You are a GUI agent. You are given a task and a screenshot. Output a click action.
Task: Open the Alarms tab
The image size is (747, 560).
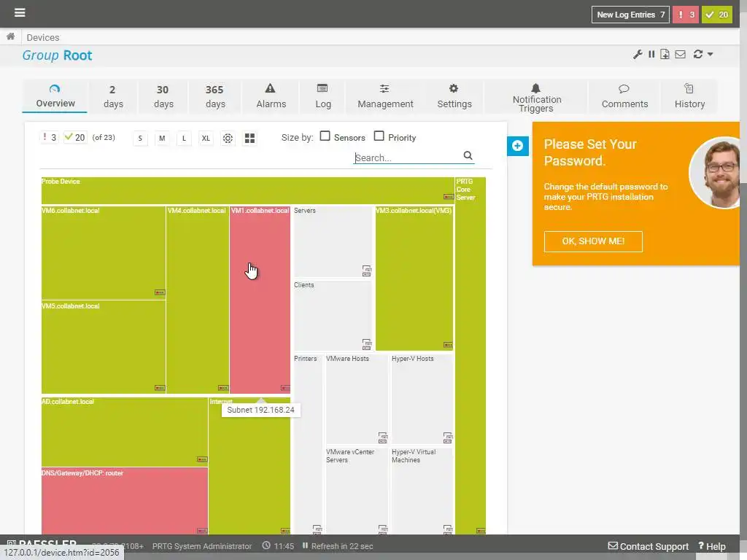pos(271,97)
